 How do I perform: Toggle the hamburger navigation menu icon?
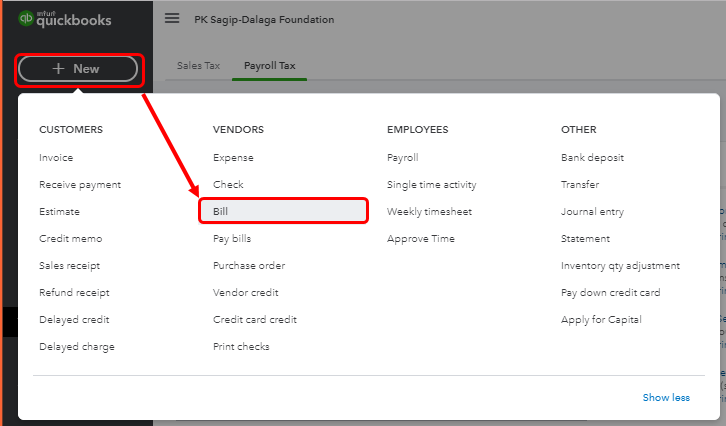[x=172, y=19]
